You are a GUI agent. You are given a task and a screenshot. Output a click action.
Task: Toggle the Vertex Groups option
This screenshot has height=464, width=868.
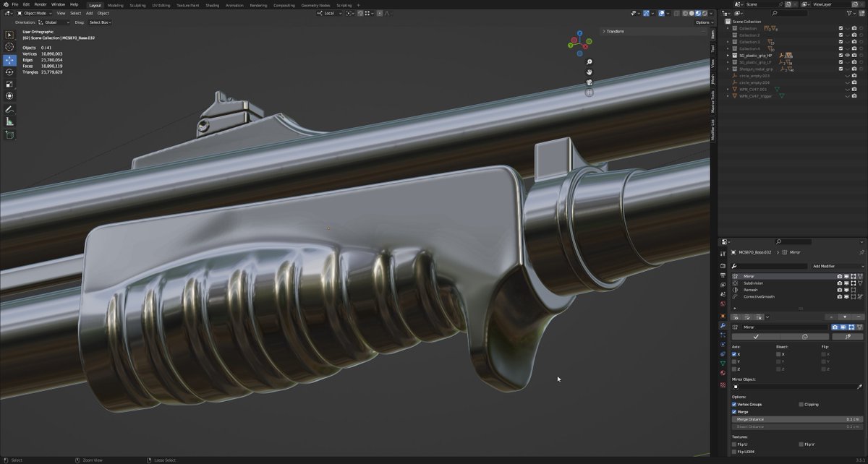(x=735, y=404)
